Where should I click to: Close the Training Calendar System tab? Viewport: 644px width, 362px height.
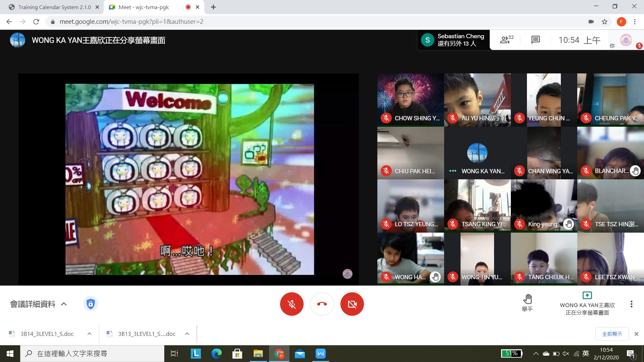pos(97,7)
